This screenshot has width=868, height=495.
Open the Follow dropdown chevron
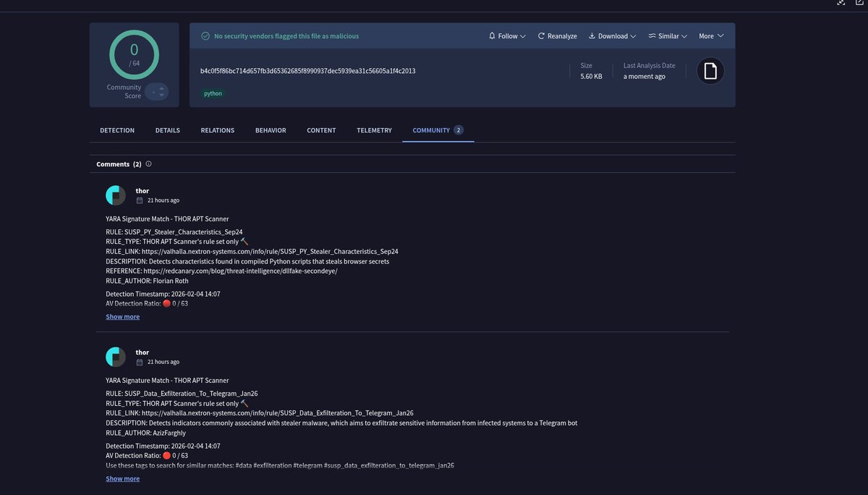[x=523, y=35]
